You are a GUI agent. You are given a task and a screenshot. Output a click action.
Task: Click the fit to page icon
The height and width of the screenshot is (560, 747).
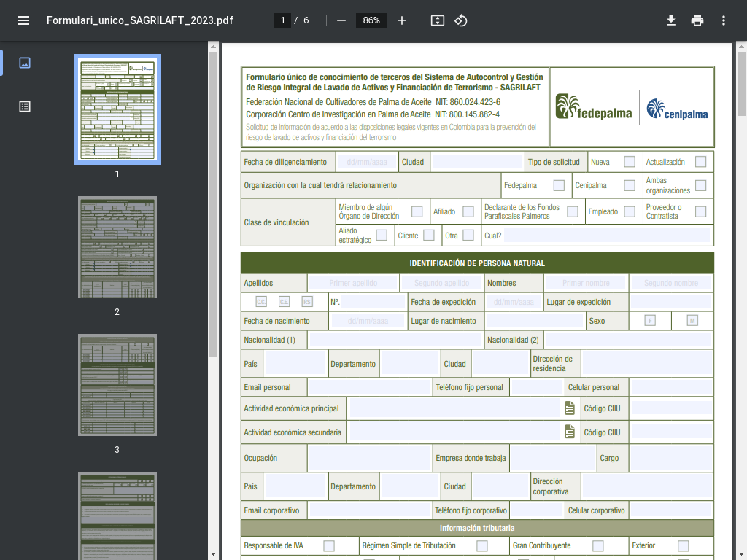437,20
